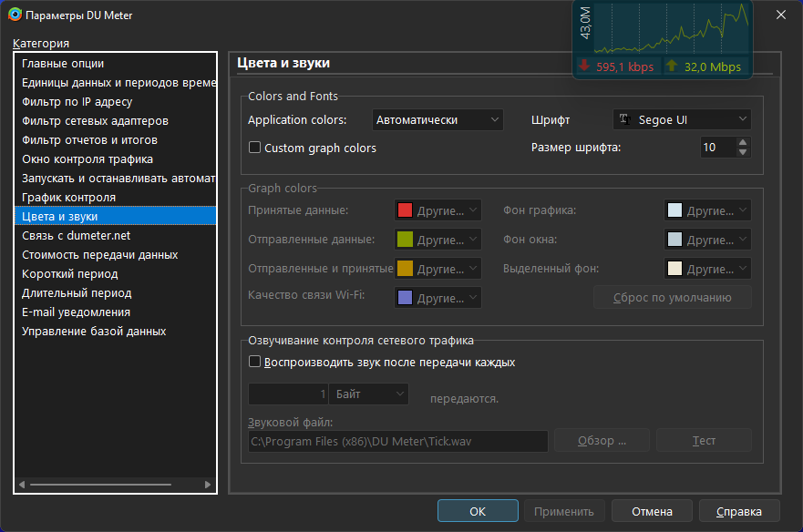Increase font size with the up arrow
Viewport: 803px width, 532px height.
pos(743,142)
